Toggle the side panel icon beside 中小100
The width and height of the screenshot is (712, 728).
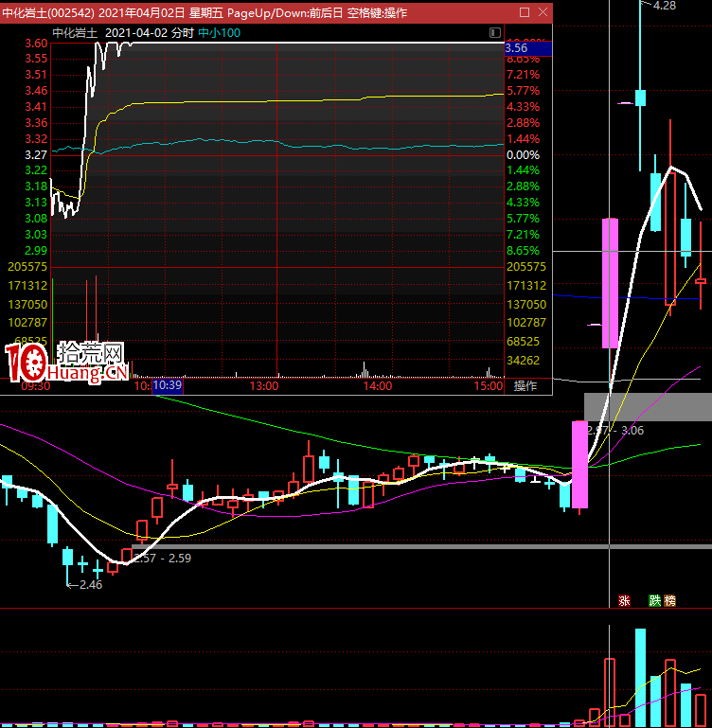tap(495, 32)
